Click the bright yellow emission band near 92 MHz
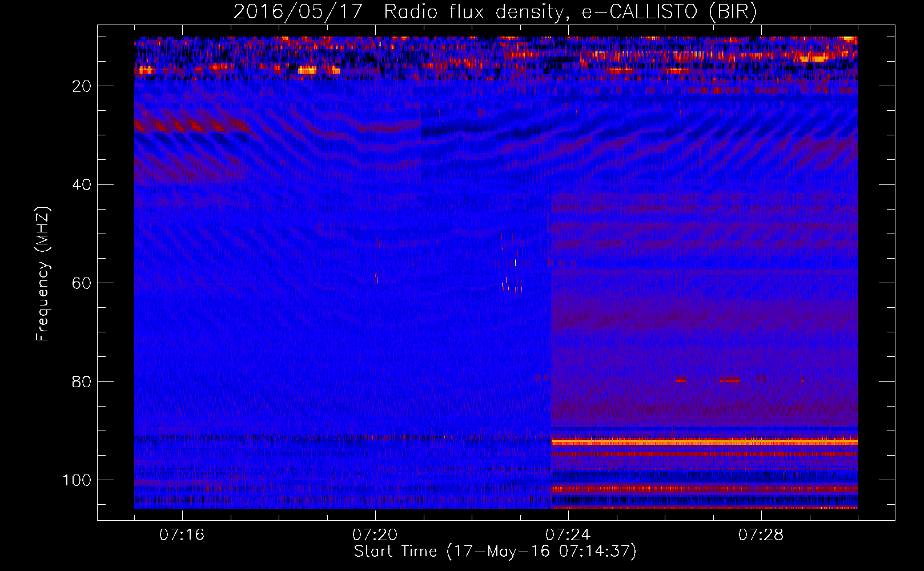The width and height of the screenshot is (924, 571). (x=704, y=442)
